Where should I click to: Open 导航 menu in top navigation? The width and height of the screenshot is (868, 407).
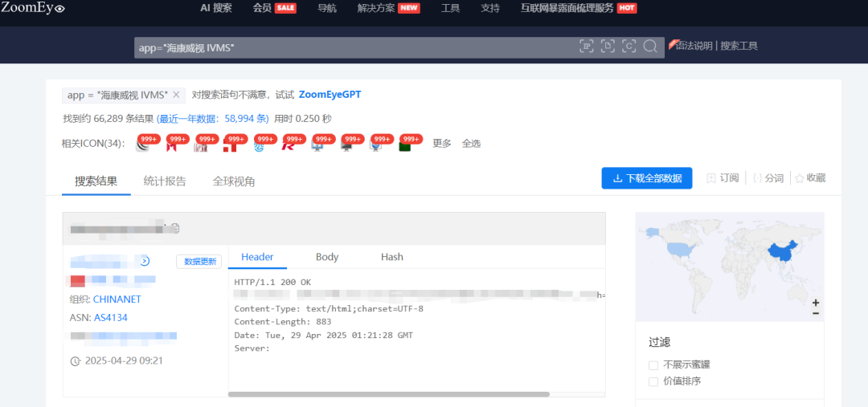326,8
